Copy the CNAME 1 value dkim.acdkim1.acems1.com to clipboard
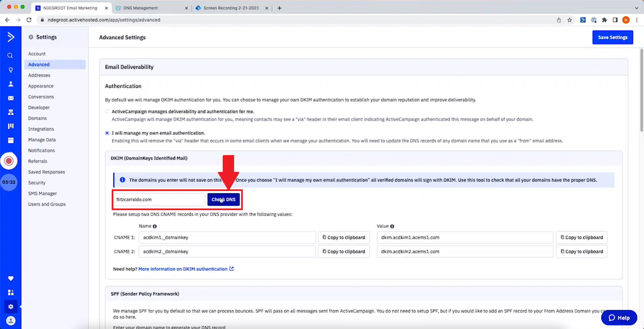The height and width of the screenshot is (329, 644). (x=582, y=237)
